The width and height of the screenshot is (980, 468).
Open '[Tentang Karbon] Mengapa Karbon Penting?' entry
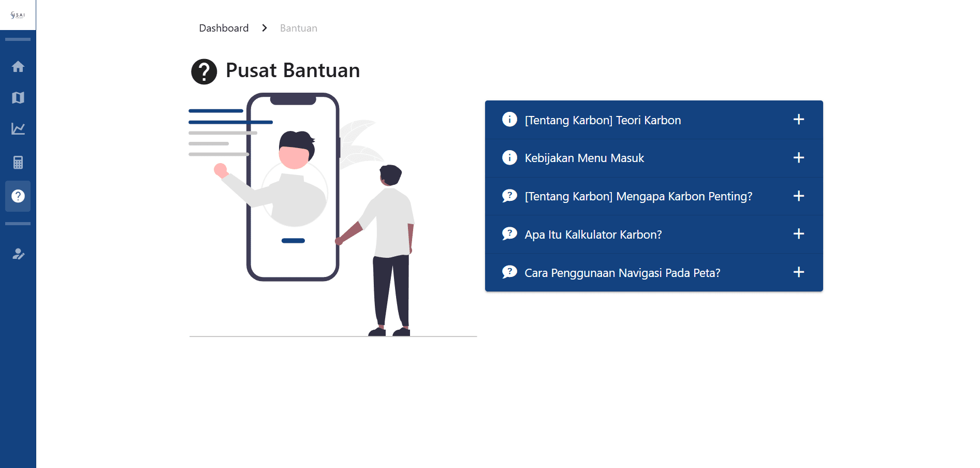[x=638, y=196]
